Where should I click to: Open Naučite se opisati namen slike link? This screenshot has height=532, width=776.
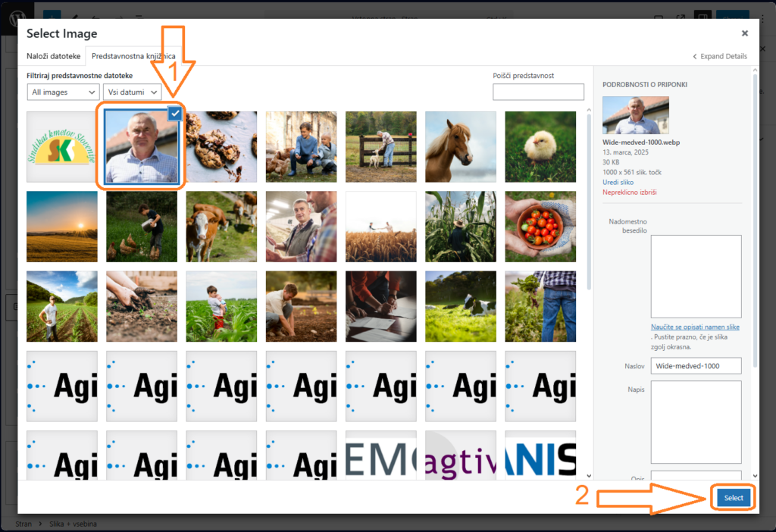(695, 327)
